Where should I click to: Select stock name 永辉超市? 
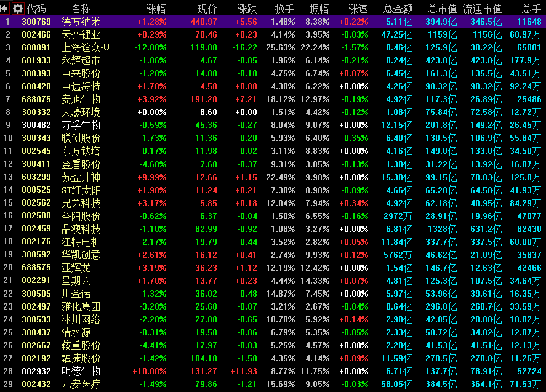81,60
